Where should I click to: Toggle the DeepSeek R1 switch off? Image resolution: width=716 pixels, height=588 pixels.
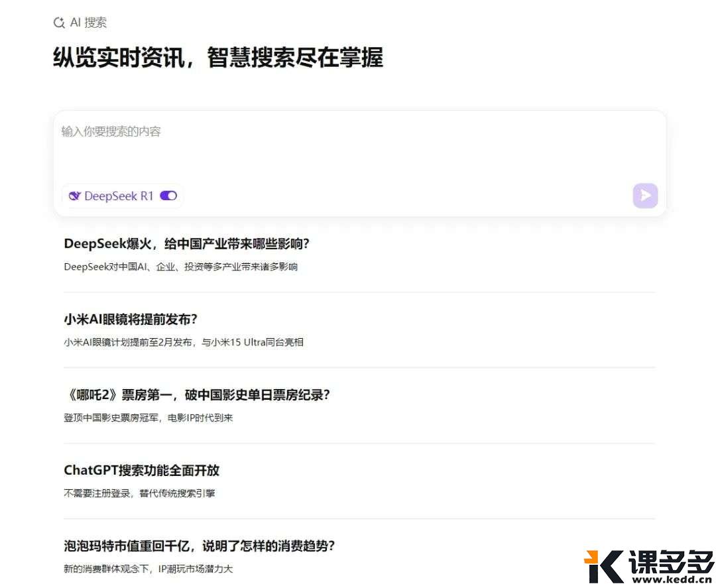tap(168, 196)
